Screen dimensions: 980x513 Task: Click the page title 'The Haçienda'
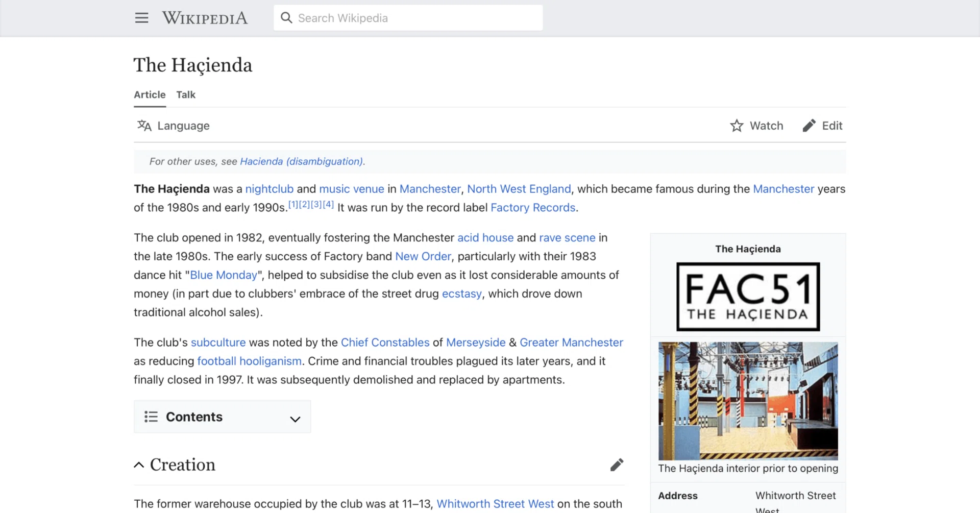pyautogui.click(x=193, y=65)
